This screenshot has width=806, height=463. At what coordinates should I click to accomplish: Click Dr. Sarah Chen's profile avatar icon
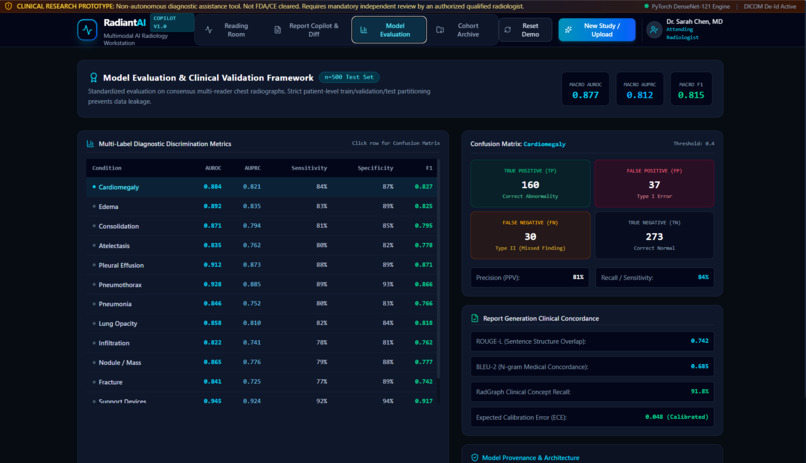654,30
